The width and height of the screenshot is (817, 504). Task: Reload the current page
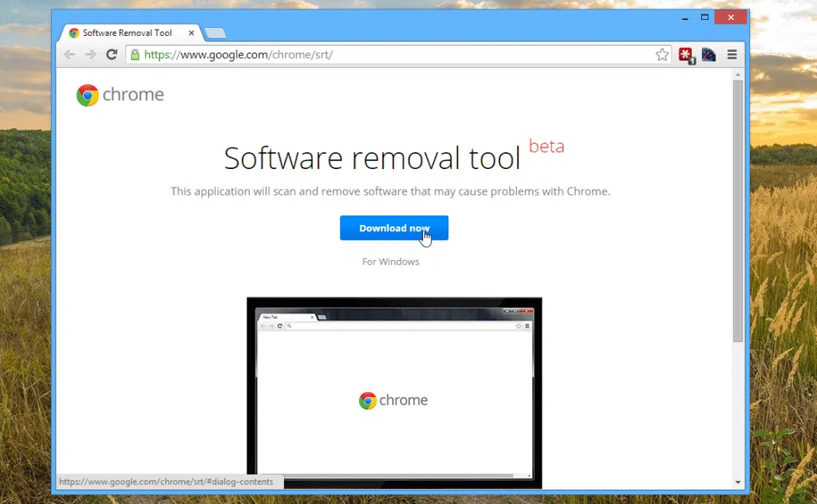coord(111,54)
